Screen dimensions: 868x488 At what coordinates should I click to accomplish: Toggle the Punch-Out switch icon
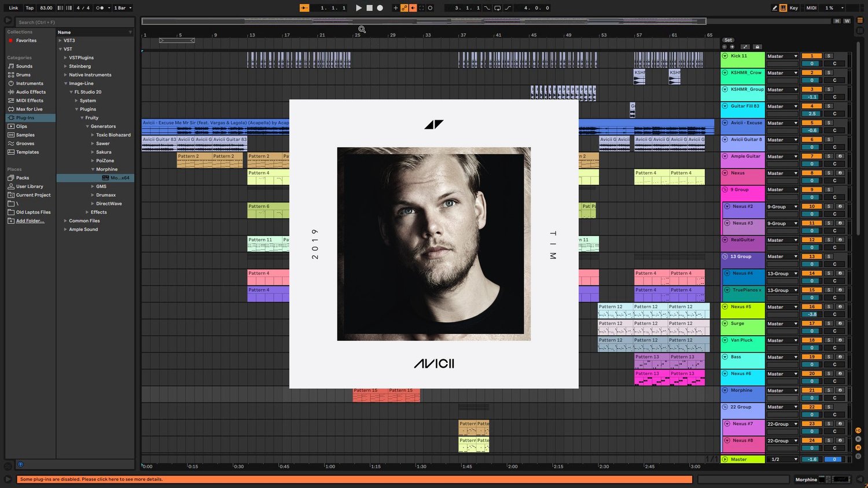pos(507,8)
